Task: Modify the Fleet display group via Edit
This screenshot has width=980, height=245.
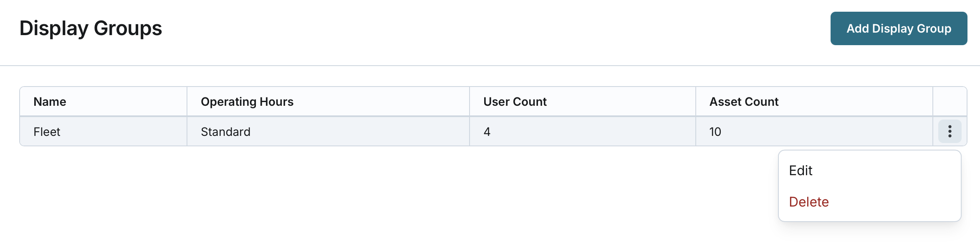Action: 801,171
